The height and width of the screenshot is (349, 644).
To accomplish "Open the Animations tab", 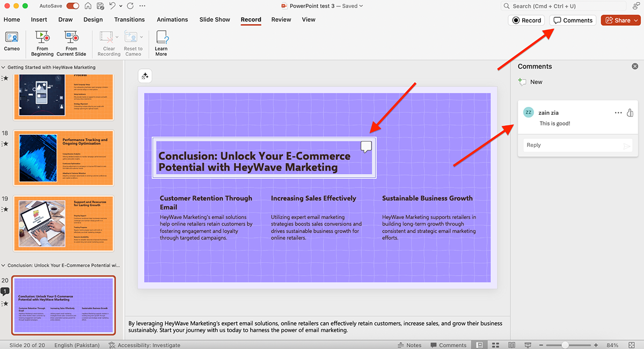I will (172, 19).
